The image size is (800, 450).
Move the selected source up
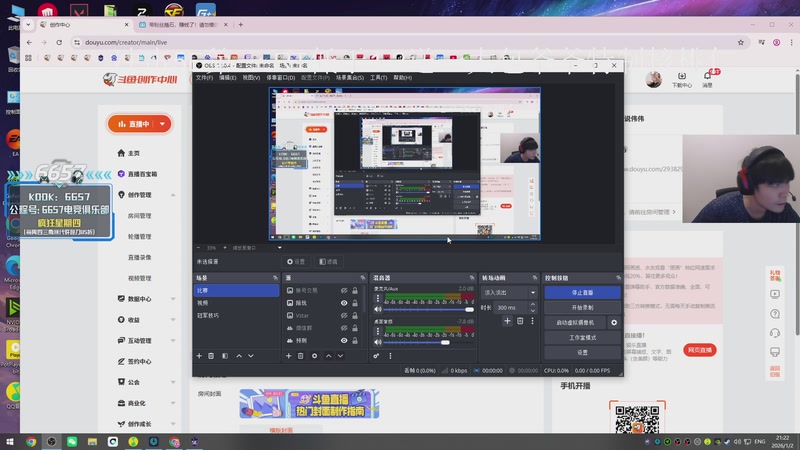tap(329, 356)
